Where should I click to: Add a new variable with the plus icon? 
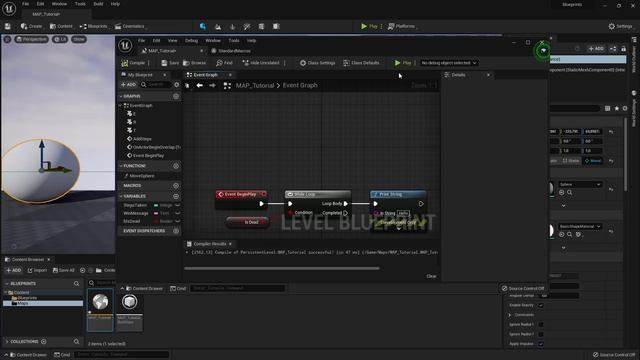(176, 196)
